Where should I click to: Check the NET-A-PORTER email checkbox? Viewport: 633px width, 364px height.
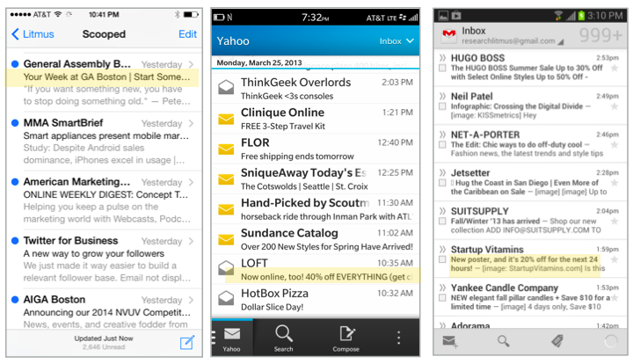tap(442, 144)
